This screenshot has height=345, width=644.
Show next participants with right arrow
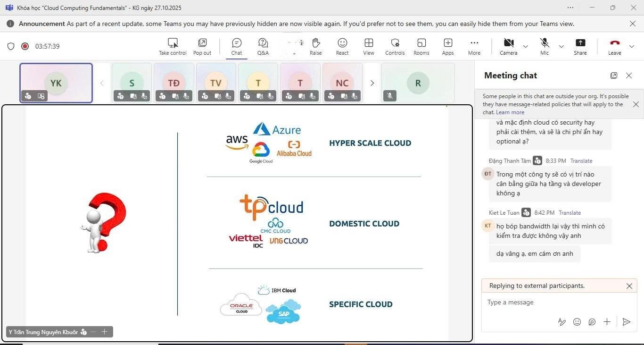tap(372, 83)
